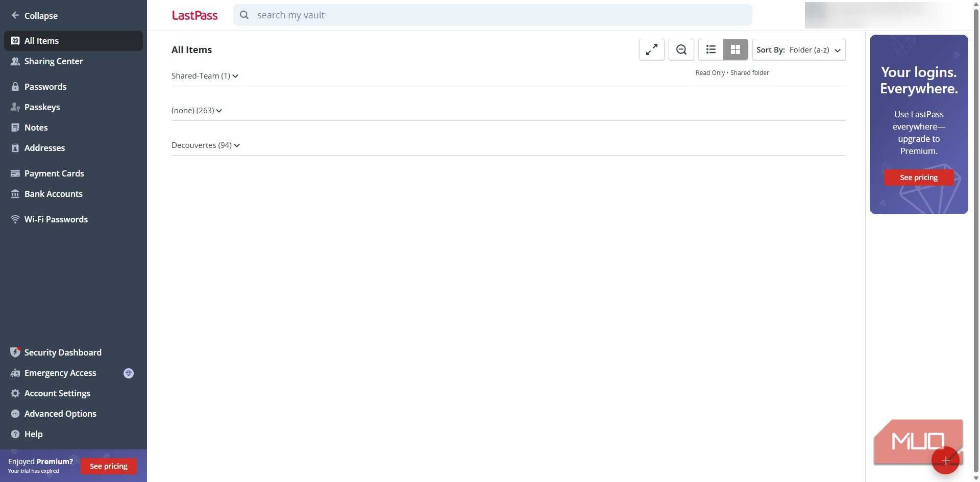
Task: Click the Emergency Access ambulance icon
Action: pyautogui.click(x=15, y=373)
